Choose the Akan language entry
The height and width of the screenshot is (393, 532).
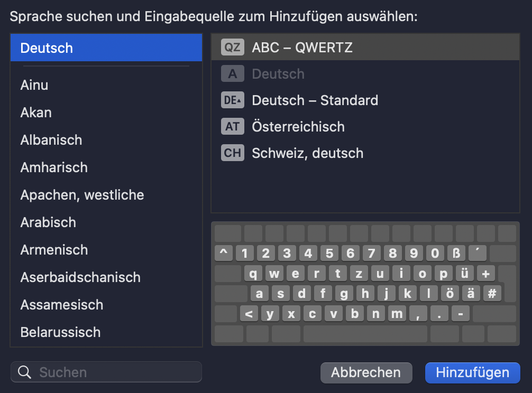[35, 112]
